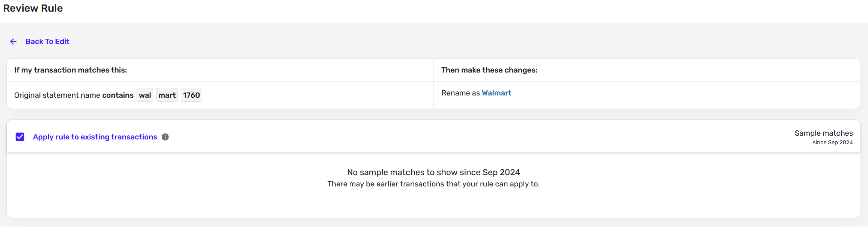Click the bold 'contains' condition word
Screen dimensions: 868x227
point(118,95)
